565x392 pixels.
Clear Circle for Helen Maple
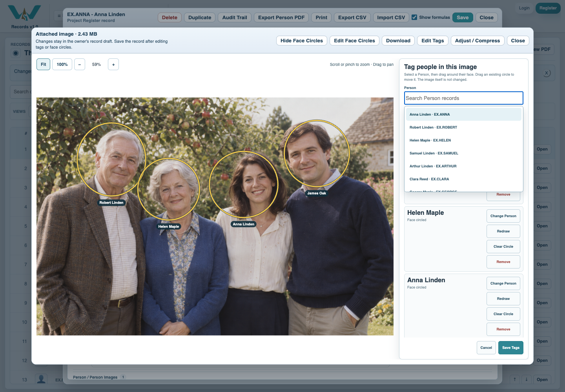[x=503, y=247]
